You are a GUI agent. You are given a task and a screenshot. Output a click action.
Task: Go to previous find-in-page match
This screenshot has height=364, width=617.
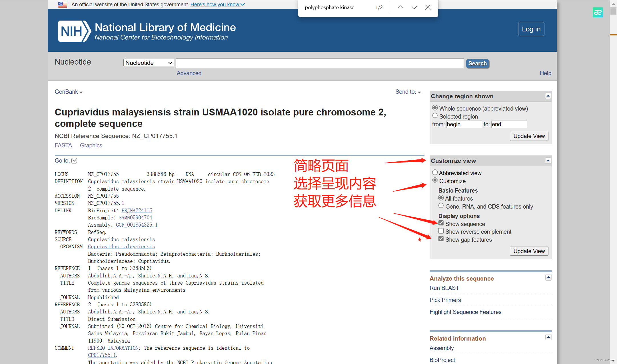click(400, 7)
